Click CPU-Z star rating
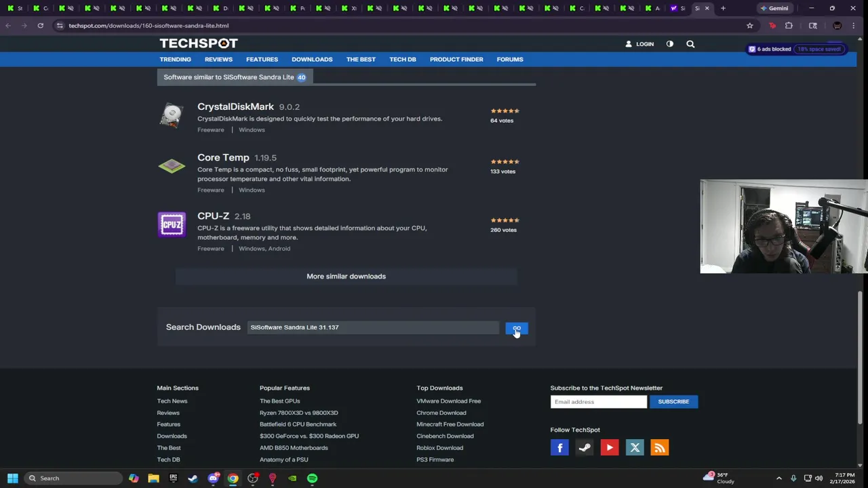868x488 pixels. tap(505, 220)
